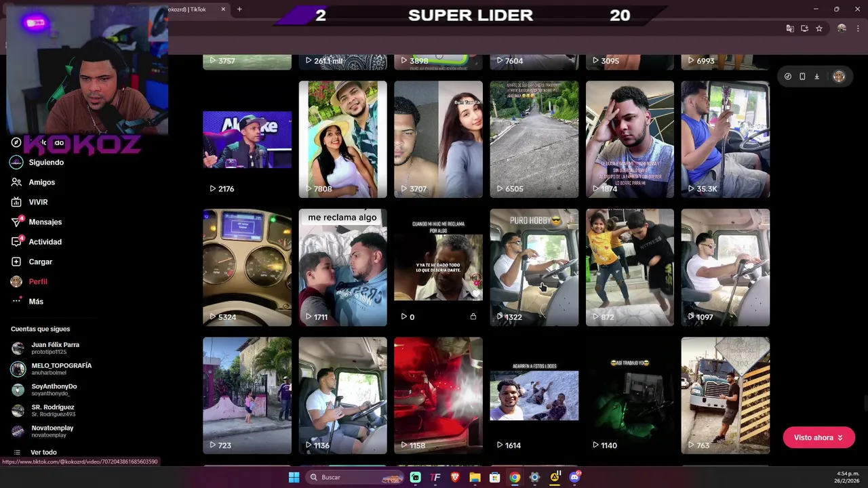Open the dashboard gauges video with 5324 views
Screen dimensions: 868x488
point(247,268)
